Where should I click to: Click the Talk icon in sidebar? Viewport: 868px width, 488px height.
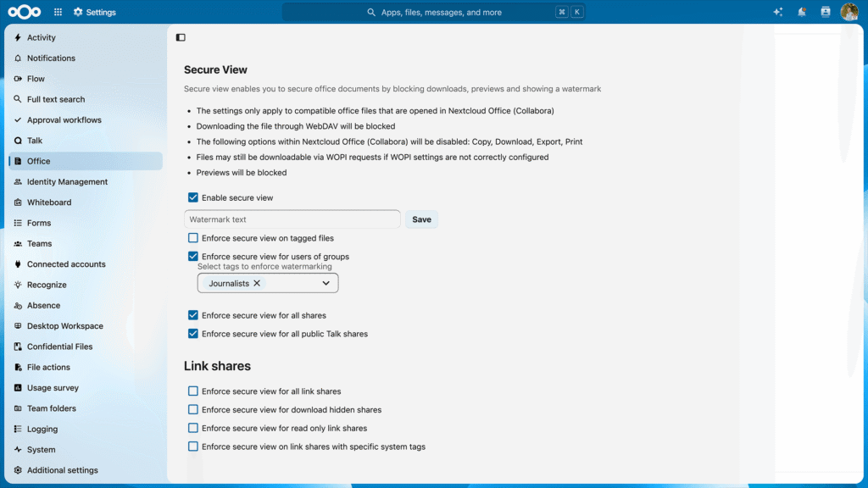[x=18, y=141]
